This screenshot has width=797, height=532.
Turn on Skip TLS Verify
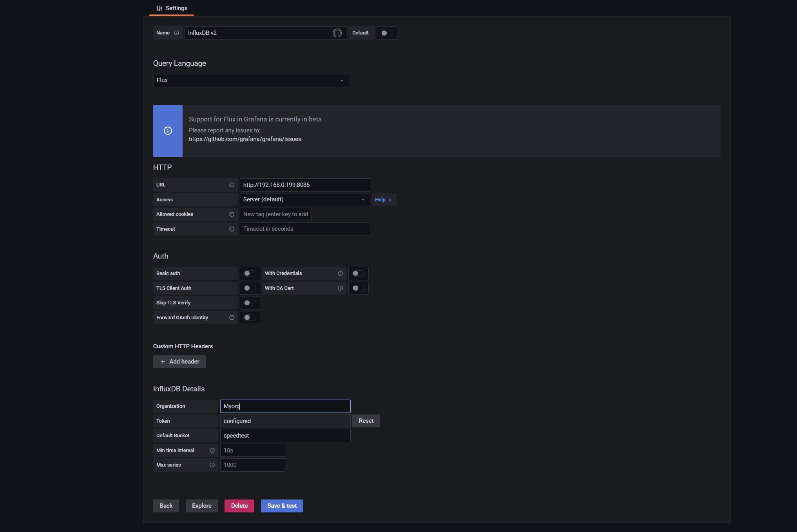tap(250, 303)
